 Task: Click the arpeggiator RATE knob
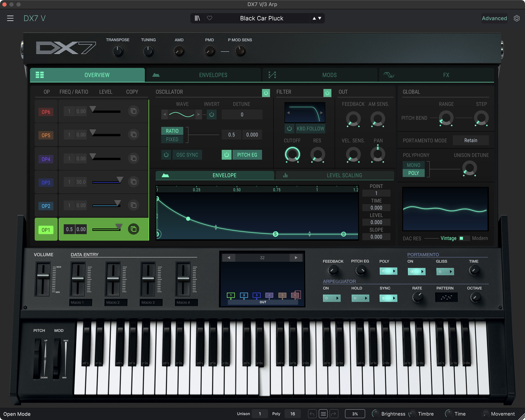coord(417,297)
